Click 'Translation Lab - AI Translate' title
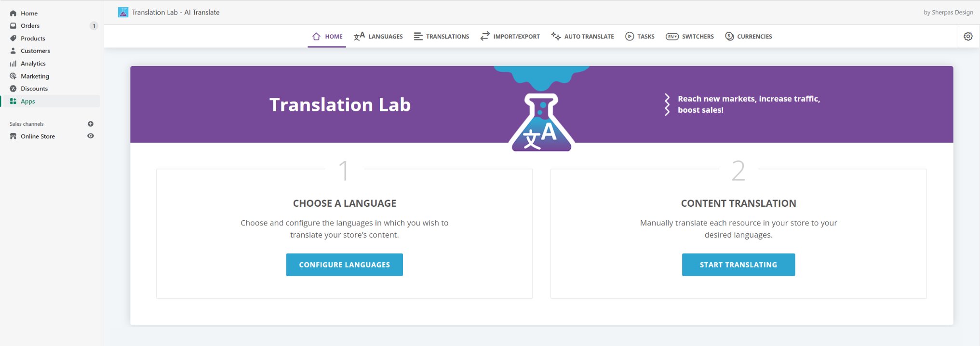This screenshot has width=980, height=346. [x=175, y=13]
